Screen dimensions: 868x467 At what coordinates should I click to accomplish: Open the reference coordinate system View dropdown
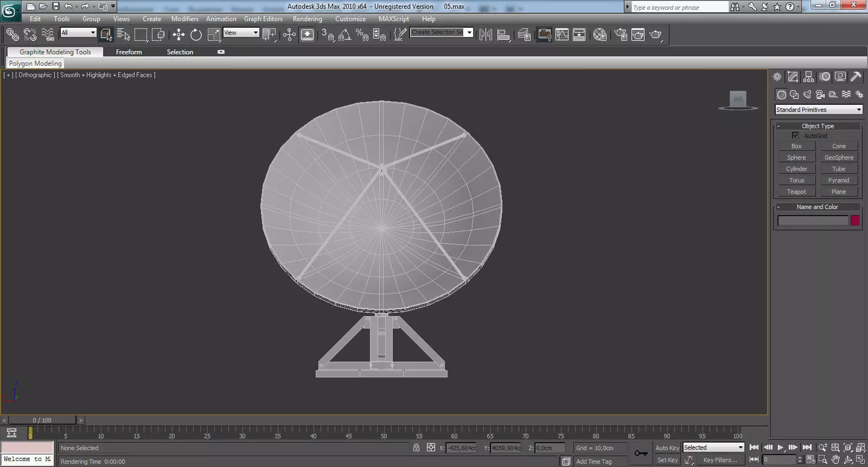coord(241,33)
